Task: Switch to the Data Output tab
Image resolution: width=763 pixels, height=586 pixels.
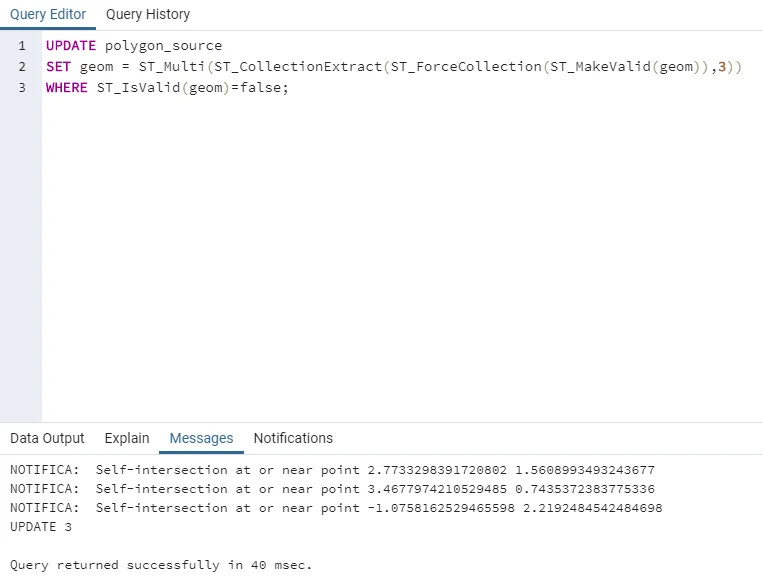Action: [47, 439]
